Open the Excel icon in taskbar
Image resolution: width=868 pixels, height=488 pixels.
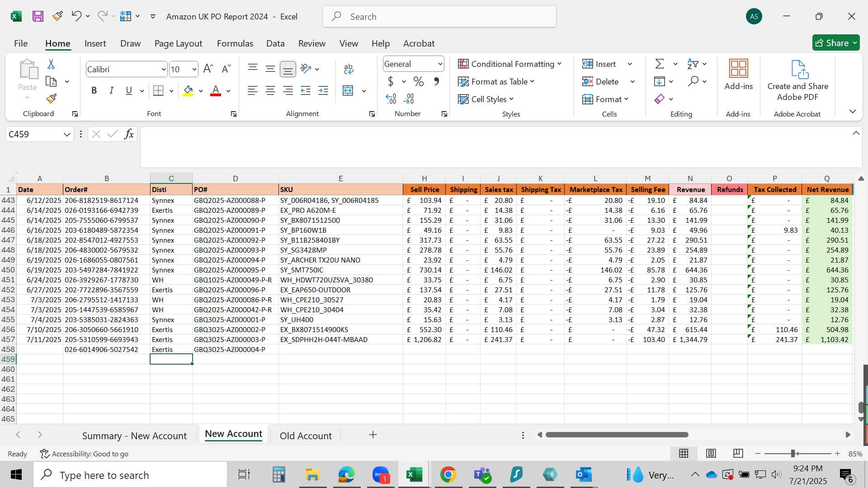coord(414,475)
